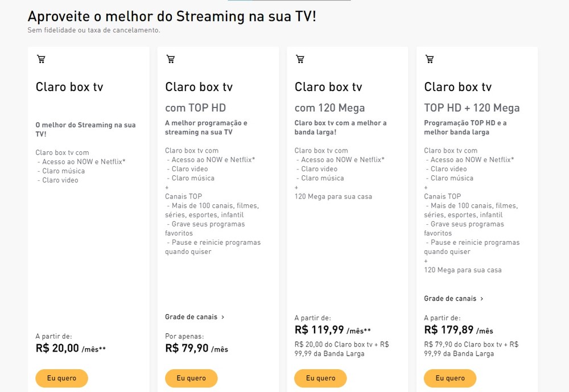Click the 'TOP HD + 120 Mega' plan subtitle
Viewport: 569px width, 392px height.
(472, 108)
